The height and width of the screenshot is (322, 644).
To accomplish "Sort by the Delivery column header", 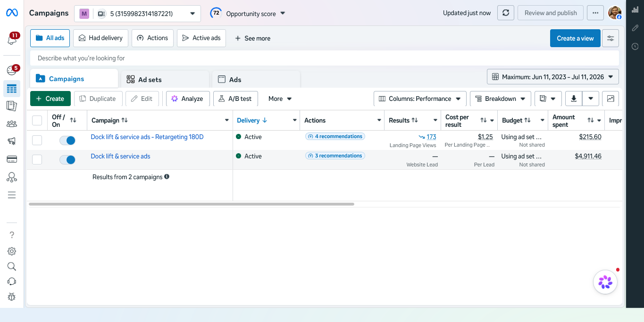I will tap(252, 120).
